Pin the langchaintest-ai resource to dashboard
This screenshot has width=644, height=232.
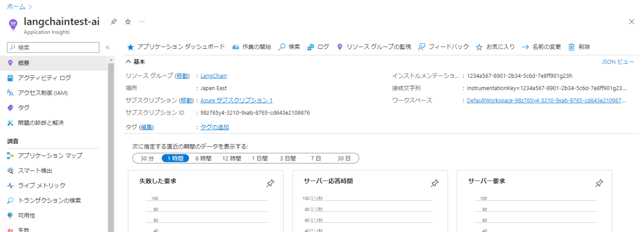coord(114,22)
